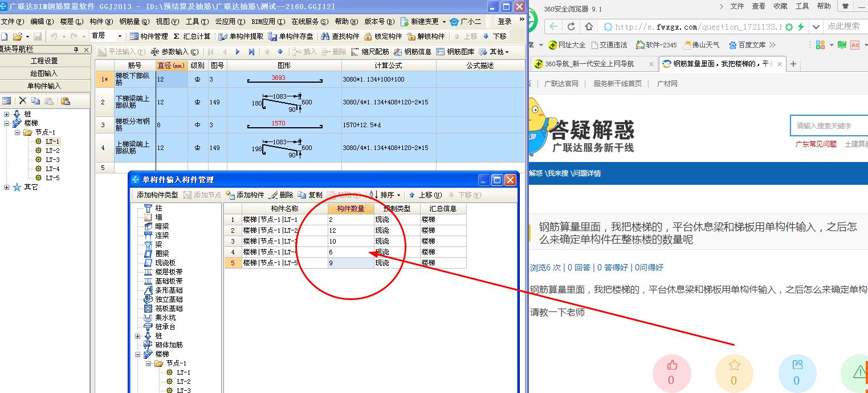This screenshot has width=868, height=393.
Task: Run 汇总计算 summary calculation
Action: (x=191, y=36)
